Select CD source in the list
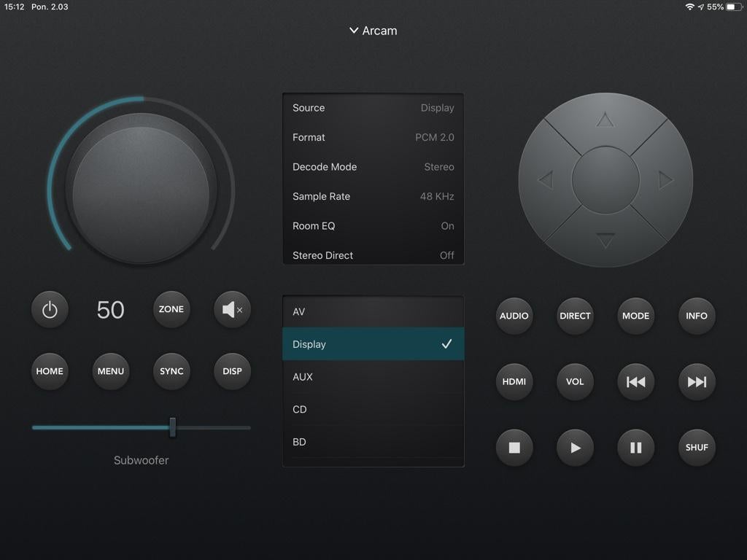 (373, 409)
